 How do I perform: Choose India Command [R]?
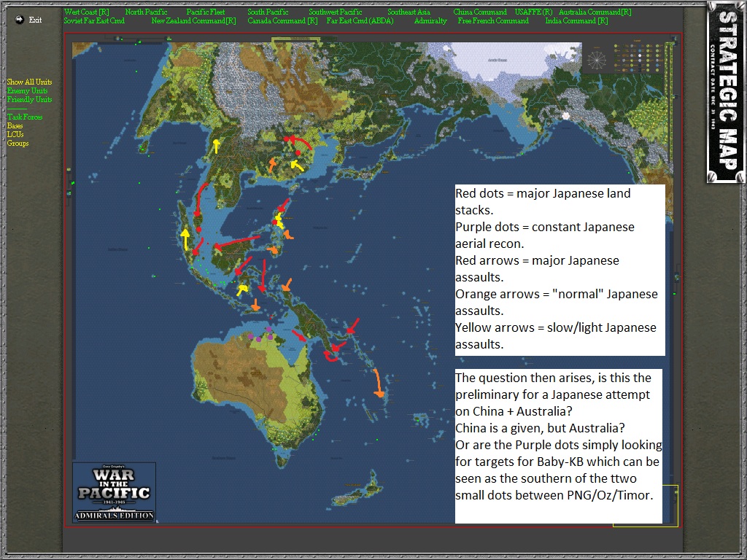[576, 20]
